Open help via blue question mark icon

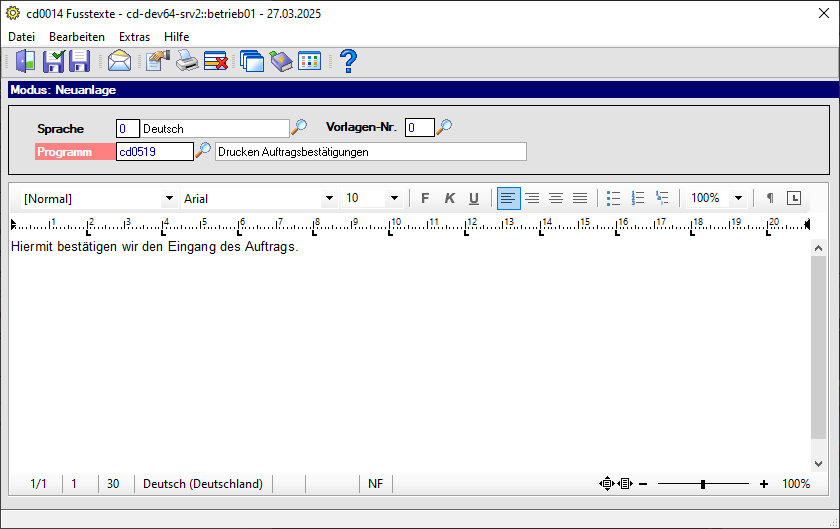point(349,61)
